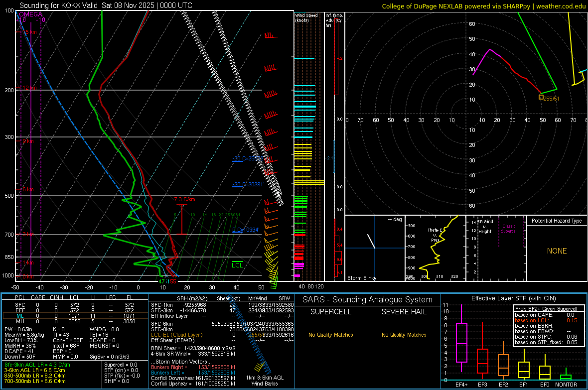Click 'No Quality Matches' under SEVERE HAIL
588x390 pixels.
coord(404,335)
